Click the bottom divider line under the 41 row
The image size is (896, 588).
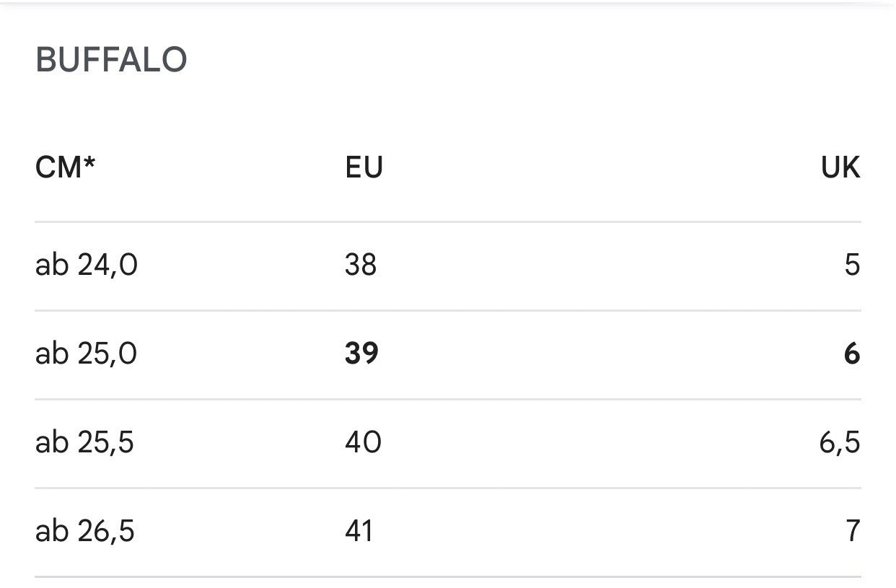(447, 576)
